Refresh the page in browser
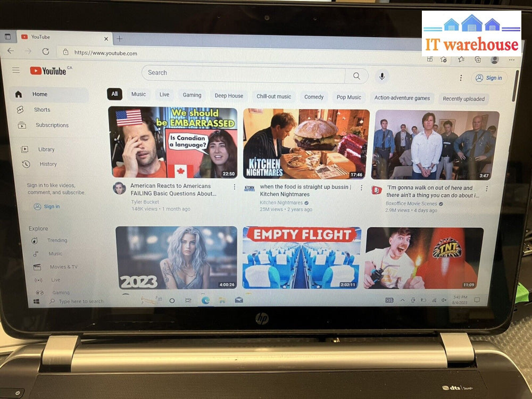 46,52
